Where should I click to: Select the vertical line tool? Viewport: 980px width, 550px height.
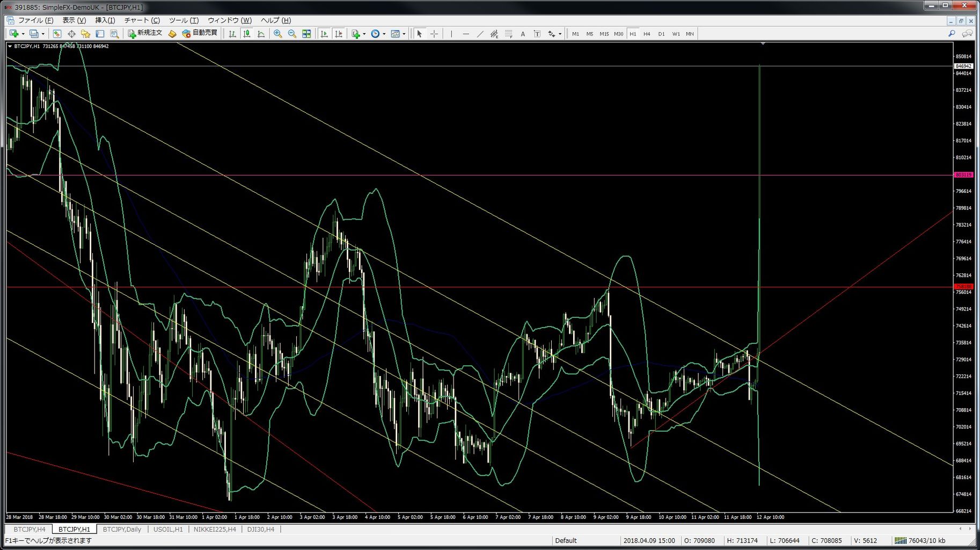(451, 34)
